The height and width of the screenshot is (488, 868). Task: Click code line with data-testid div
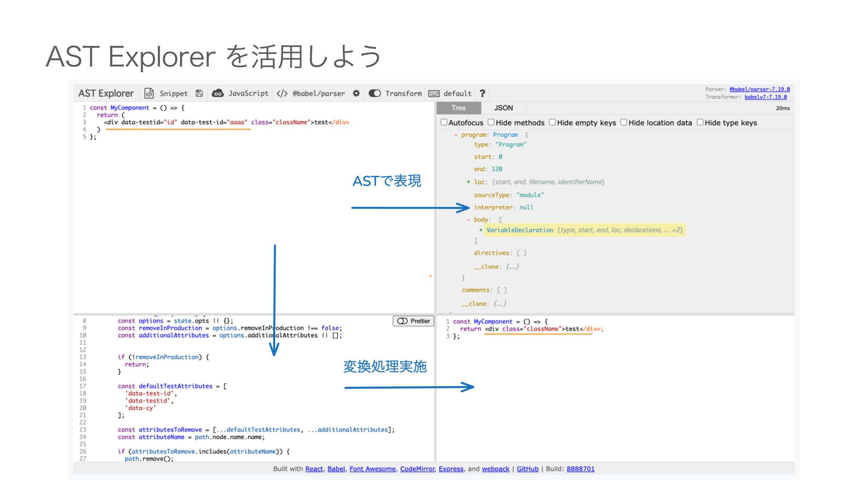pos(226,122)
